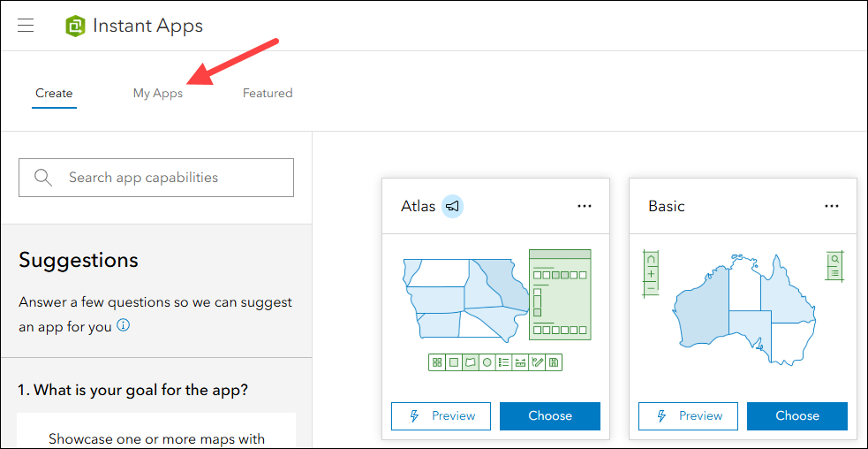
Task: Preview the Basic app template
Action: click(688, 415)
